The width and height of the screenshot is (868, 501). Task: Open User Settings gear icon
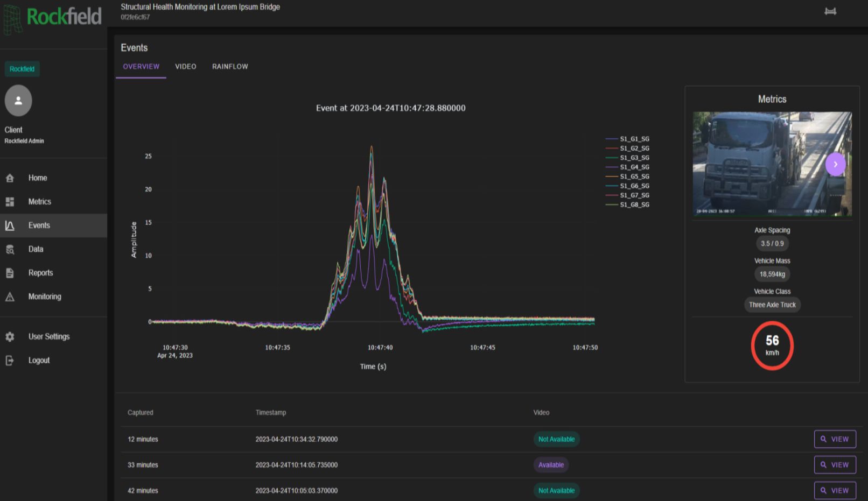click(10, 337)
